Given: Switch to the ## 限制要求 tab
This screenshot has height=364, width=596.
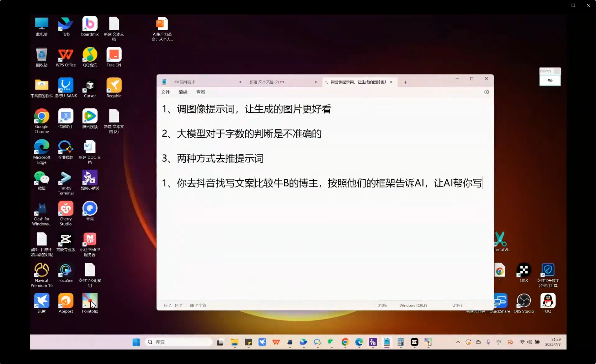Looking at the screenshot, I should point(185,82).
